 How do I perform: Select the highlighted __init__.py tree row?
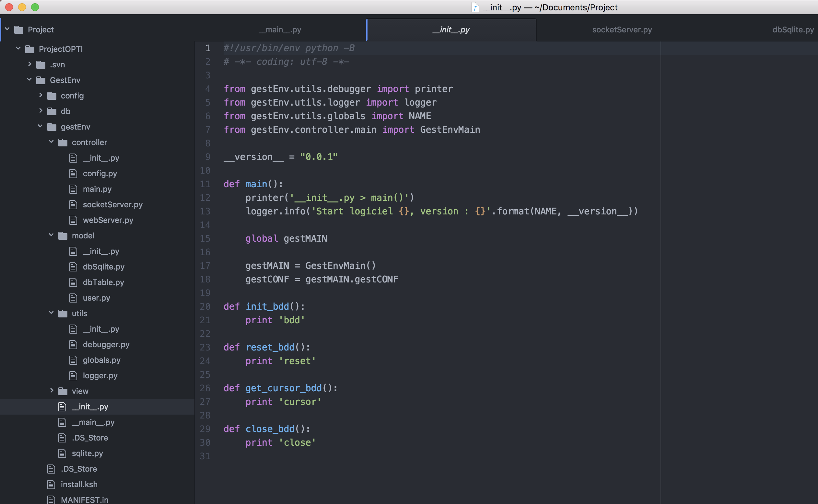(97, 407)
